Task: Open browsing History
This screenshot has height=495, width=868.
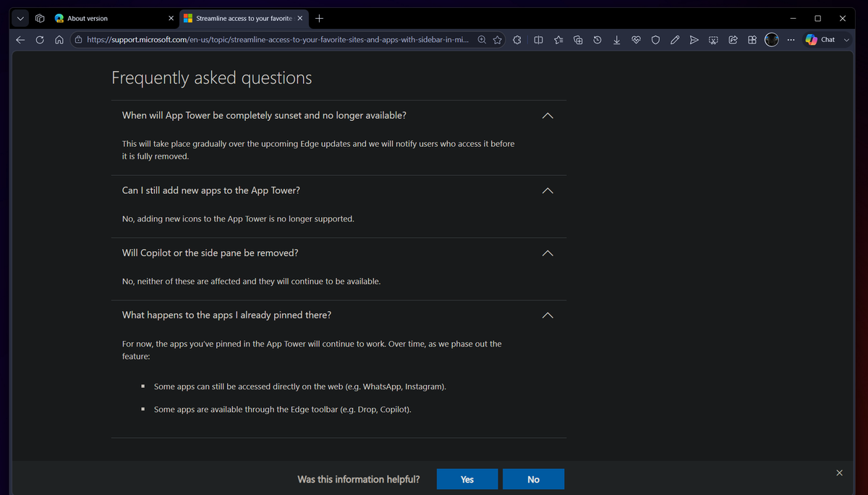Action: [597, 40]
